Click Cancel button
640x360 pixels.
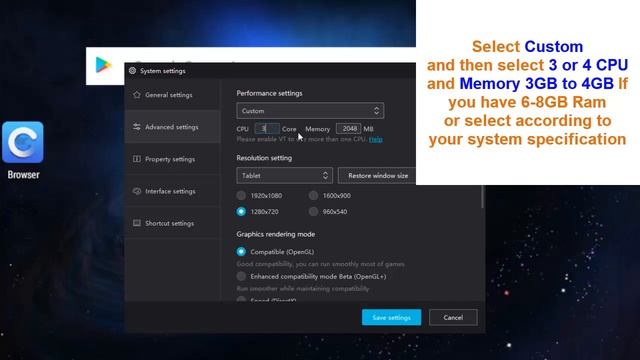pos(453,317)
